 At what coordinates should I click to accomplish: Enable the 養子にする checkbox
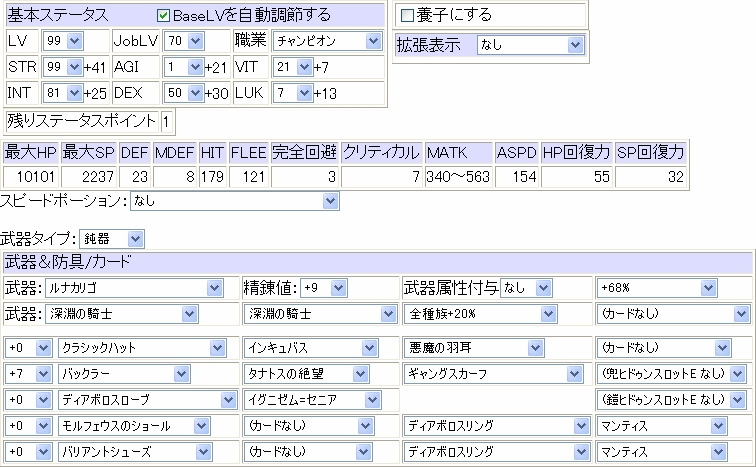407,15
